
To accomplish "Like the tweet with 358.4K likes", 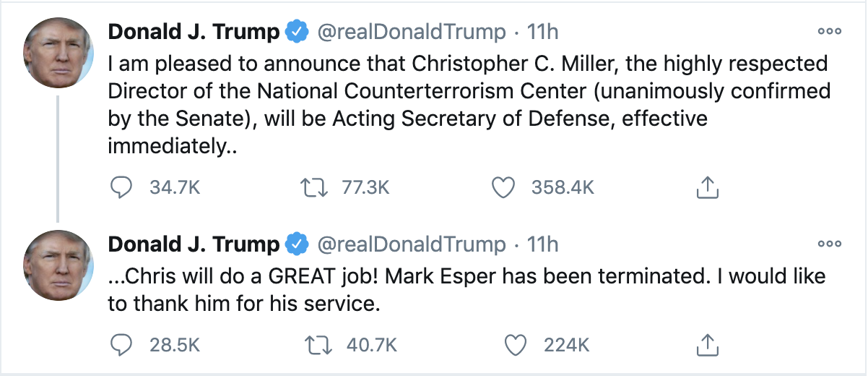I will point(503,188).
